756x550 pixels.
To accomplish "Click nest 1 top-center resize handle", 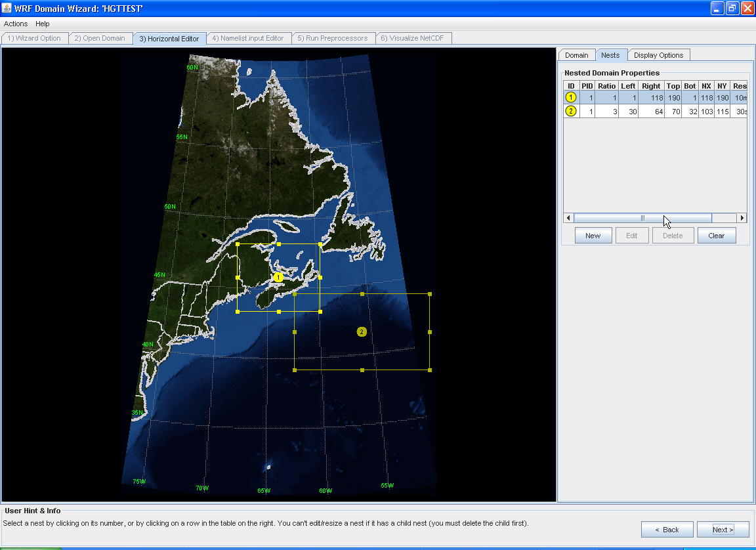I will pyautogui.click(x=279, y=244).
